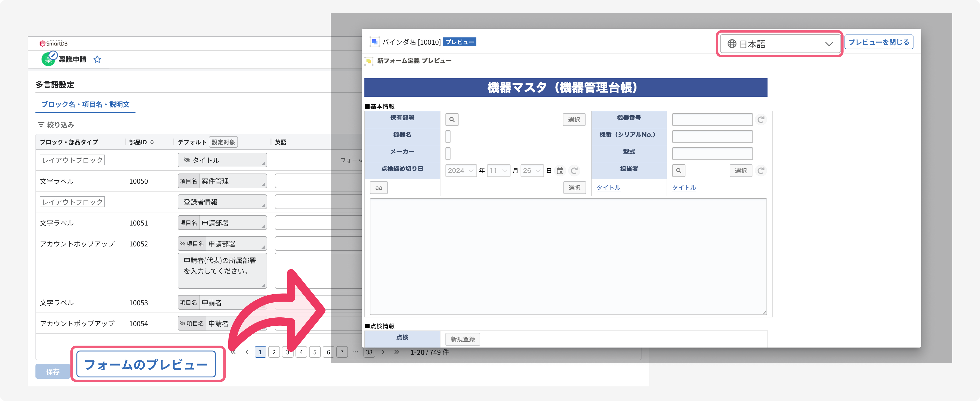Click the 機器マスタ（機器管理台帳）title banner
The image size is (980, 401).
(566, 87)
